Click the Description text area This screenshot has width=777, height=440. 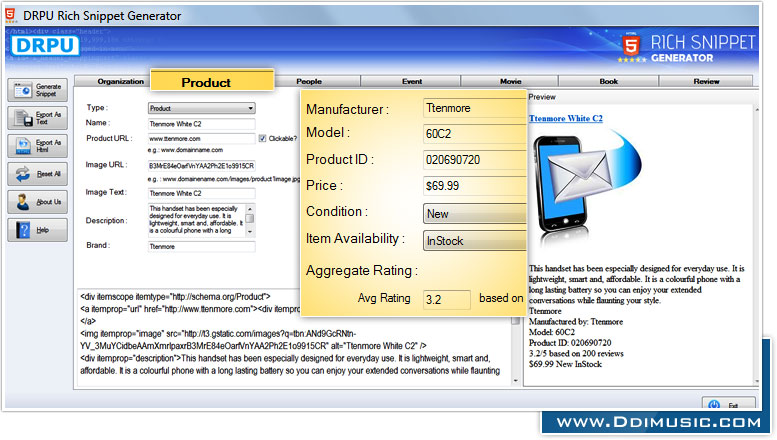[x=197, y=220]
